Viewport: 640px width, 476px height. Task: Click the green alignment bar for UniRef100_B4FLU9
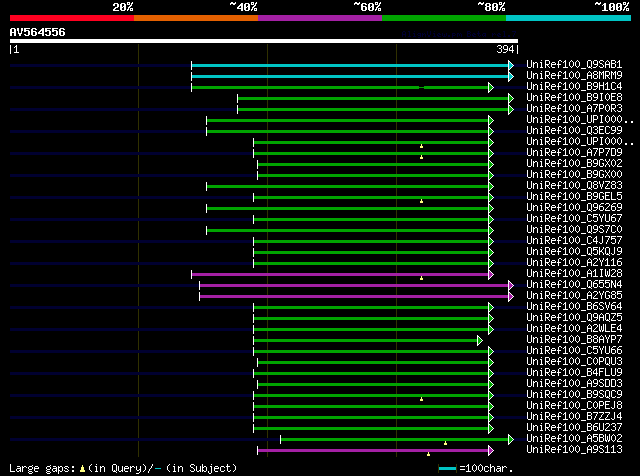tap(371, 374)
